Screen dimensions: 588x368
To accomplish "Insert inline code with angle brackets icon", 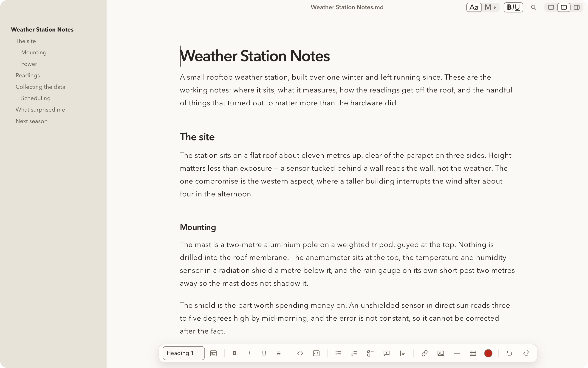I will (300, 353).
